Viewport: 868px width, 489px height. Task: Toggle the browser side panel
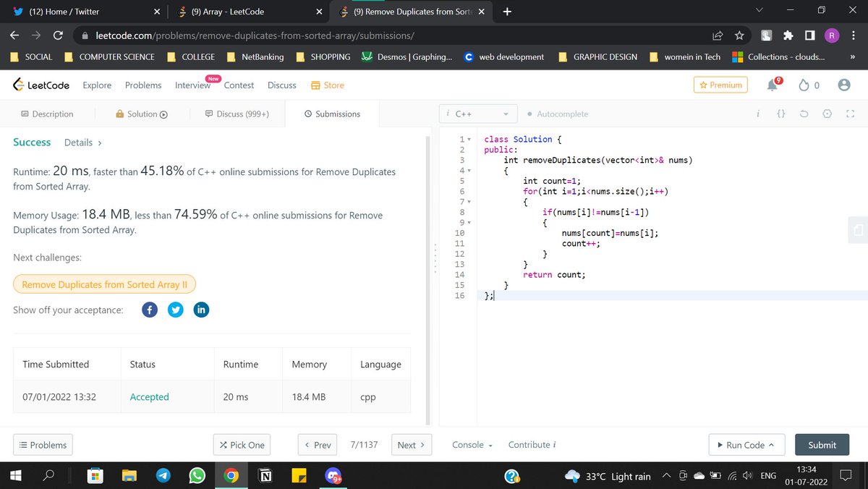811,35
